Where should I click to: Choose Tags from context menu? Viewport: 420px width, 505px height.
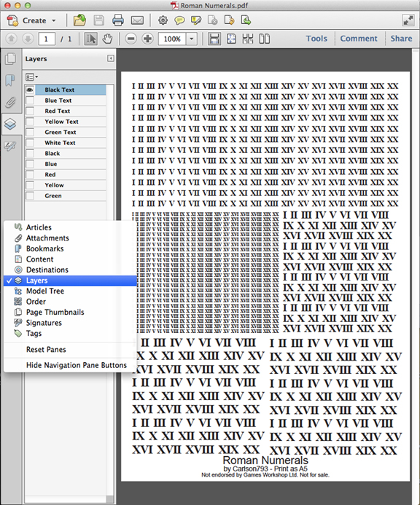coord(70,334)
